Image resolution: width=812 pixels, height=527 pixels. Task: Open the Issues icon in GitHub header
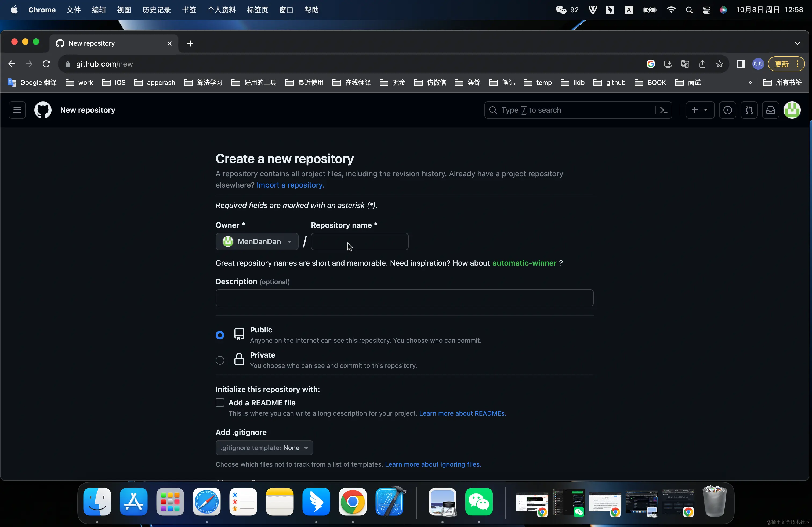[727, 110]
